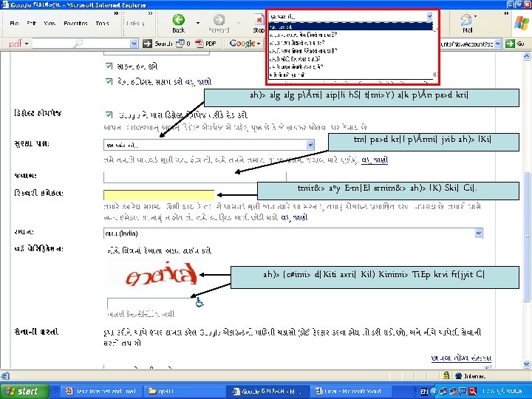Open the Mail button dropdown arrow
This screenshot has width=532, height=399.
tap(475, 16)
